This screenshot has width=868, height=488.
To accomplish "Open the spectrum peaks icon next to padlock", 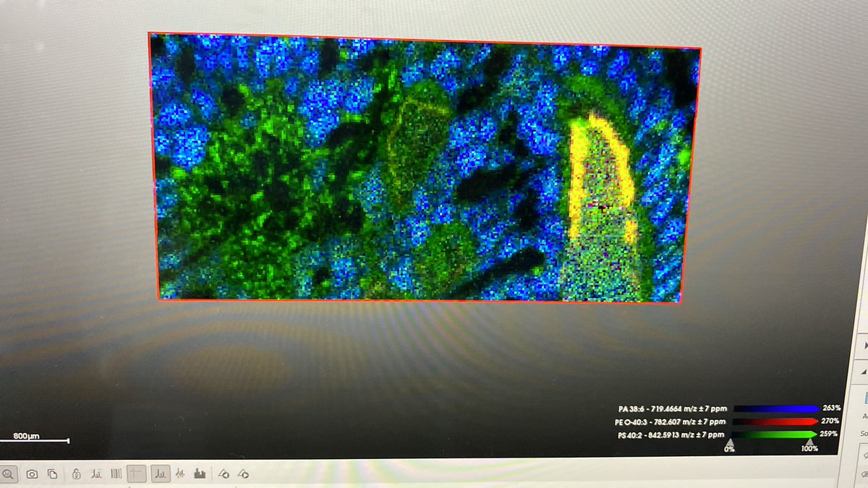I will pos(96,474).
